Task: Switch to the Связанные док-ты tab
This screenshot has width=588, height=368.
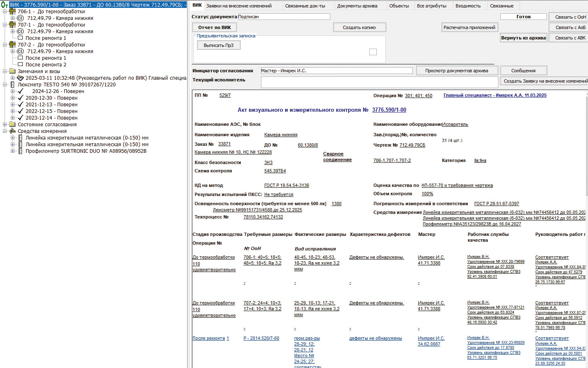Action: pos(305,6)
